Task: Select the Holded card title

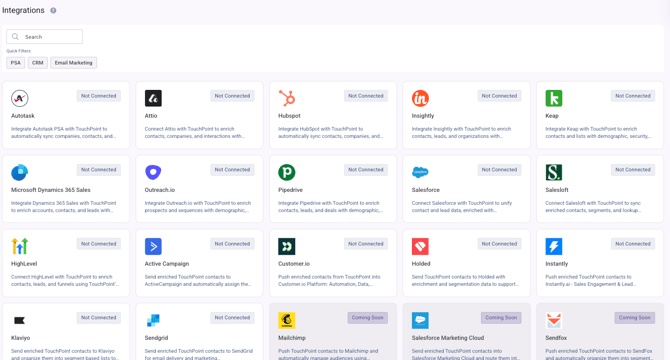Action: [421, 263]
